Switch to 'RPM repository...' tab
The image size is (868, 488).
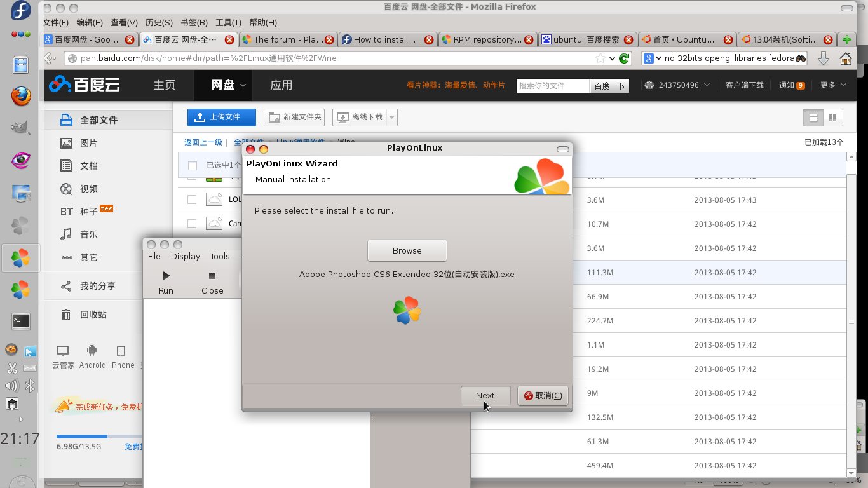click(487, 39)
